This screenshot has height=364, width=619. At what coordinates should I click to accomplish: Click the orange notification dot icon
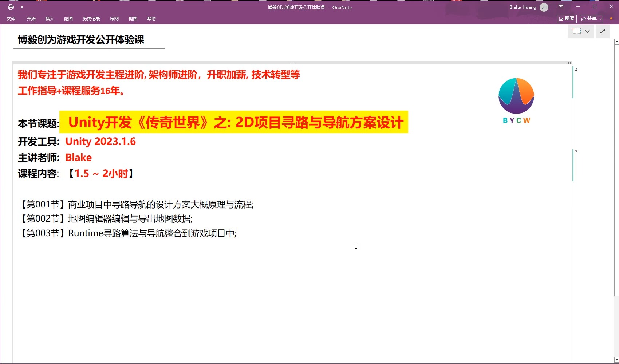(611, 19)
